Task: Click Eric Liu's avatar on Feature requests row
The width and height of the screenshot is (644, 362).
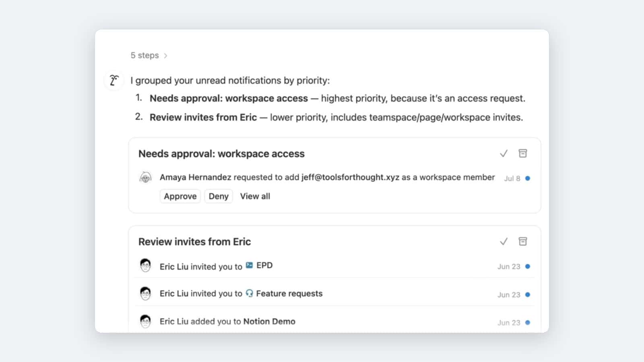Action: [x=145, y=293]
